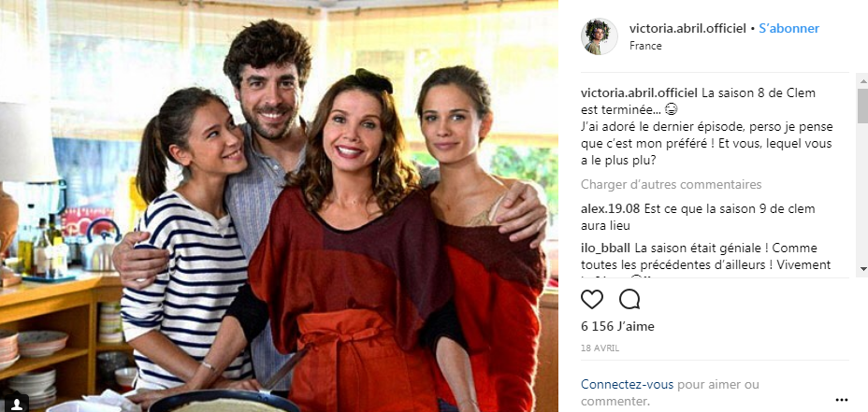The width and height of the screenshot is (868, 412).
Task: Click the scrollbar down arrow in comments
Action: pos(862,269)
